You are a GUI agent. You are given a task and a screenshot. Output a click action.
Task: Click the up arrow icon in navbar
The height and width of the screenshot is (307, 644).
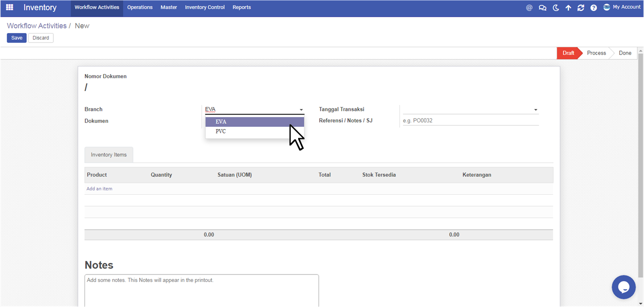tap(569, 8)
